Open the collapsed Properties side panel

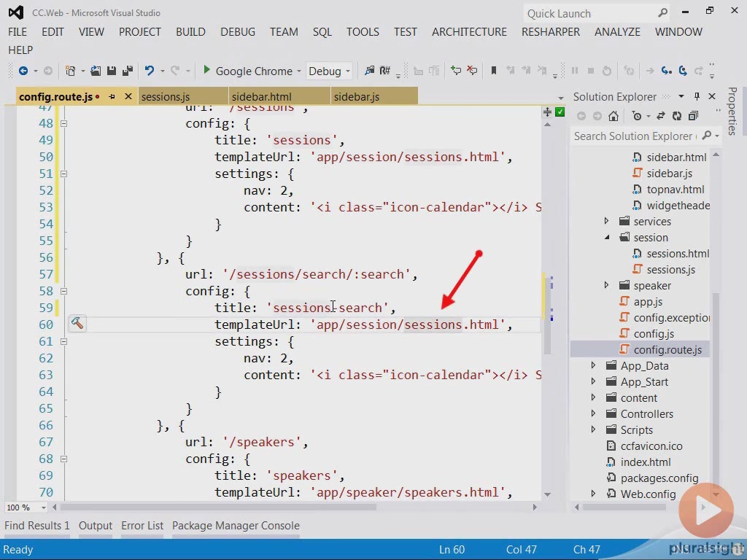[x=732, y=112]
